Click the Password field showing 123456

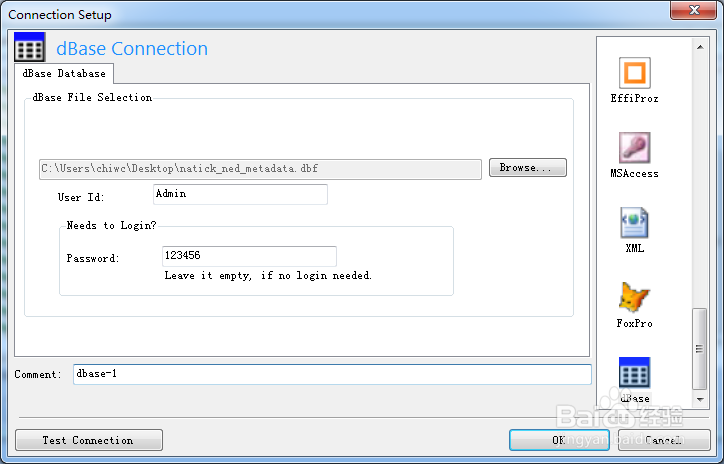[x=249, y=256]
